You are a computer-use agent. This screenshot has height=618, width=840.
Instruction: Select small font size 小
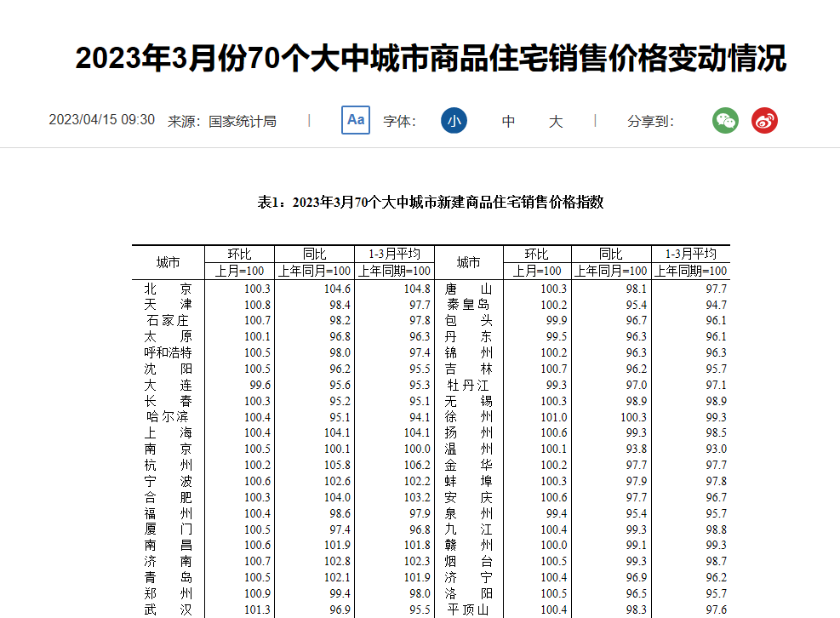[454, 121]
